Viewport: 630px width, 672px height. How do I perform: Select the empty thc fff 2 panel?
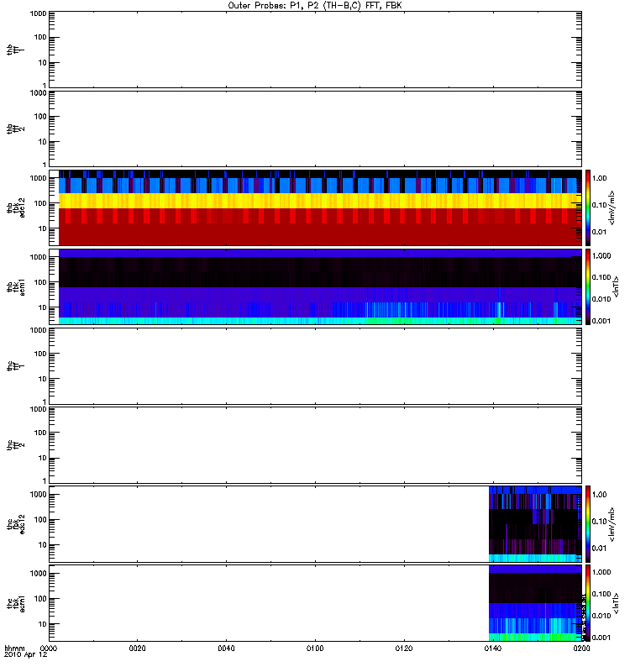[x=316, y=445]
